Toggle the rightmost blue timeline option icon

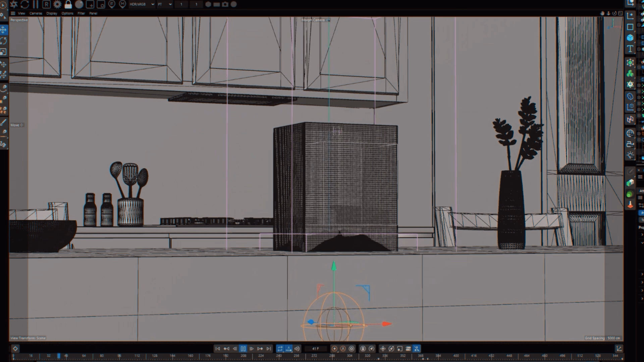(417, 349)
